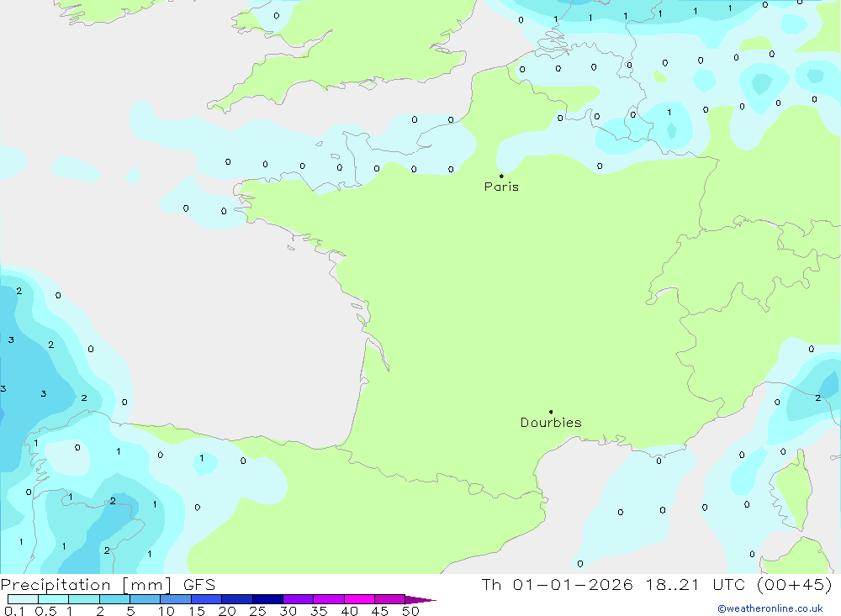Pick the 30–35 mm legend swatch
The height and width of the screenshot is (616, 841).
point(298,599)
